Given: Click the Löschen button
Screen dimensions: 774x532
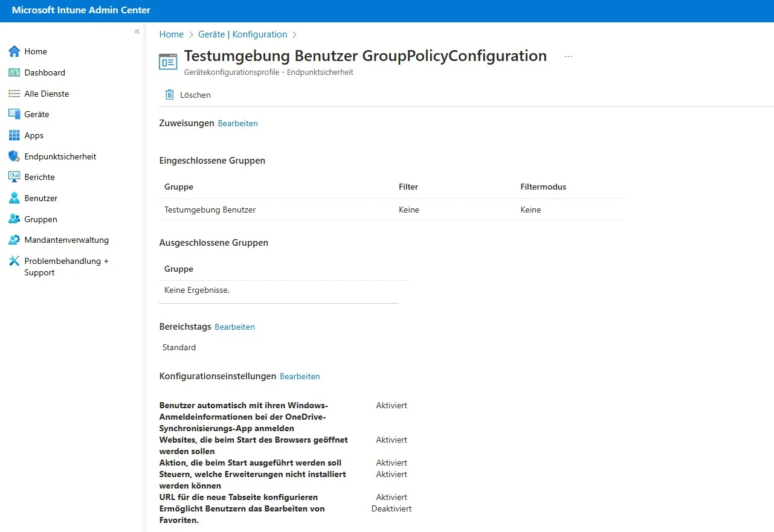Looking at the screenshot, I should click(188, 95).
